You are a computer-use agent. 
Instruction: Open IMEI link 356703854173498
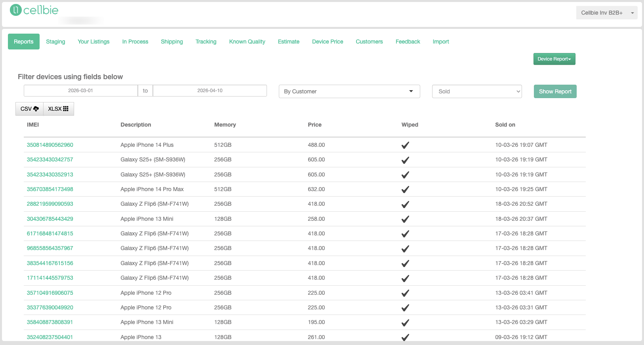[x=50, y=189]
